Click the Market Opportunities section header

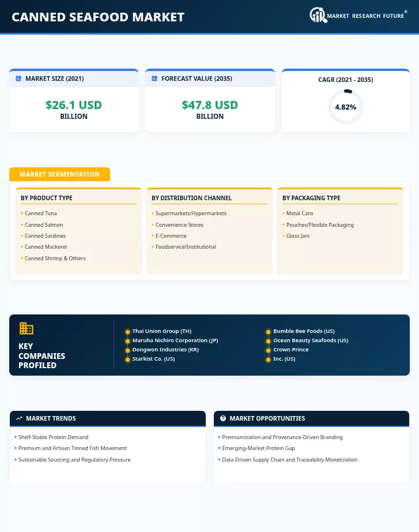coord(311,419)
